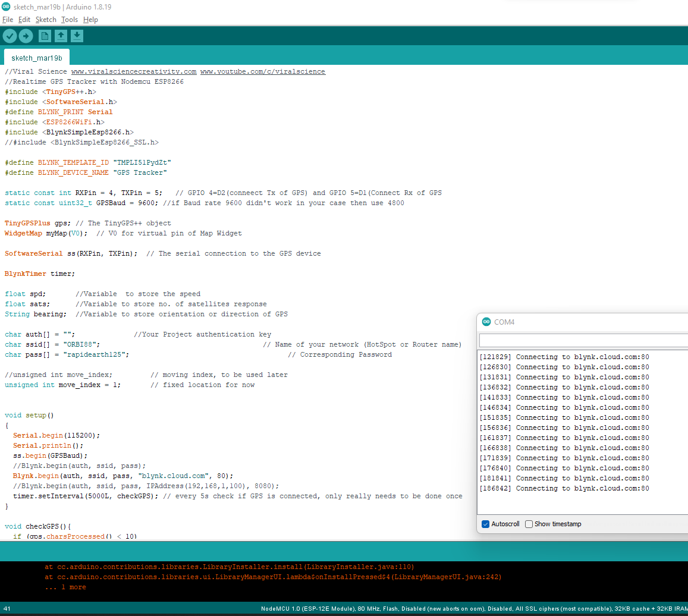688x616 pixels.
Task: Toggle the Autoscroll checkbox in serial monitor
Action: click(485, 524)
